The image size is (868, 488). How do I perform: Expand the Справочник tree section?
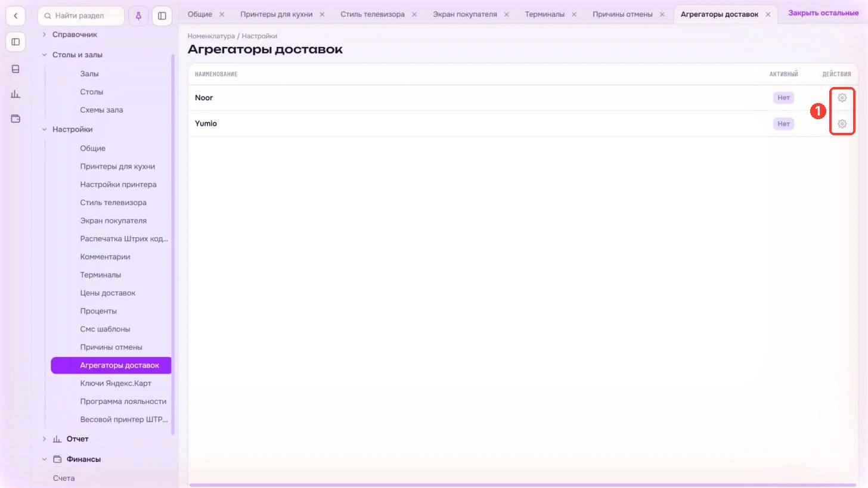tap(44, 35)
